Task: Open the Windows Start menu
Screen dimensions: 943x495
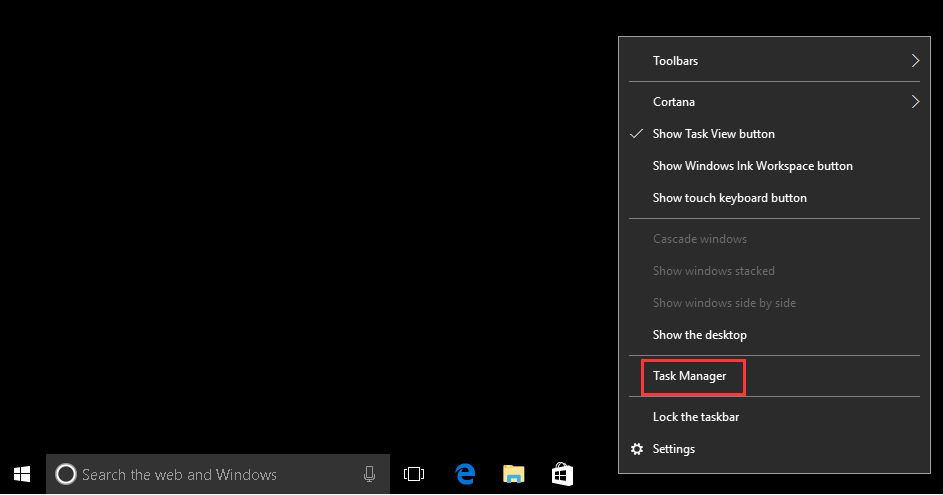Action: click(x=22, y=474)
